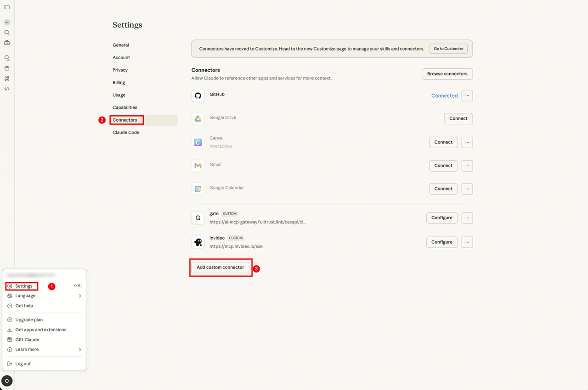This screenshot has height=390, width=588.
Task: Open chats via speech bubble icon
Action: (7, 58)
